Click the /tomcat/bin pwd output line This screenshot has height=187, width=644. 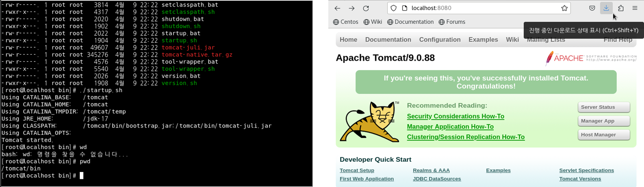(21, 169)
